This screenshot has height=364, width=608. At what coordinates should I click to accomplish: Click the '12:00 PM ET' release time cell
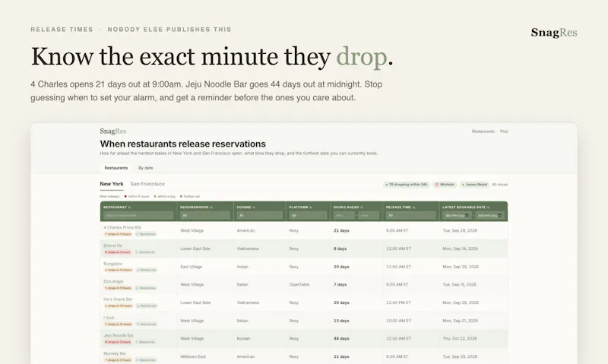[x=398, y=302]
